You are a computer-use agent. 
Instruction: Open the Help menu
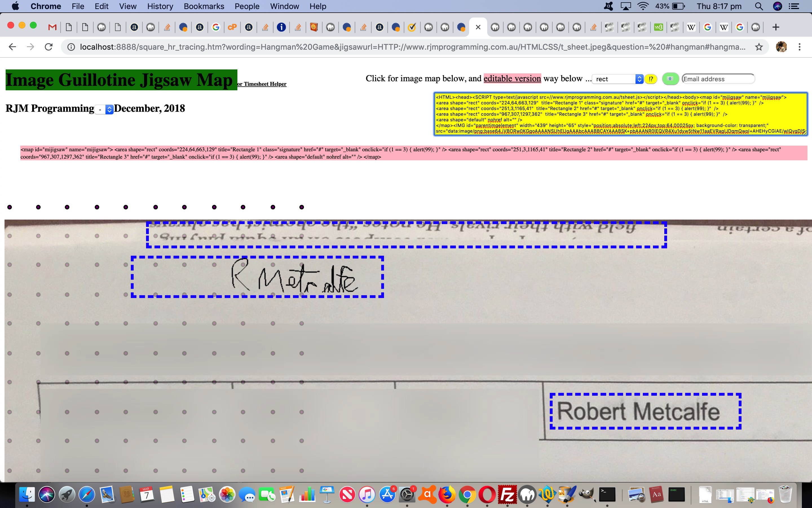(317, 6)
